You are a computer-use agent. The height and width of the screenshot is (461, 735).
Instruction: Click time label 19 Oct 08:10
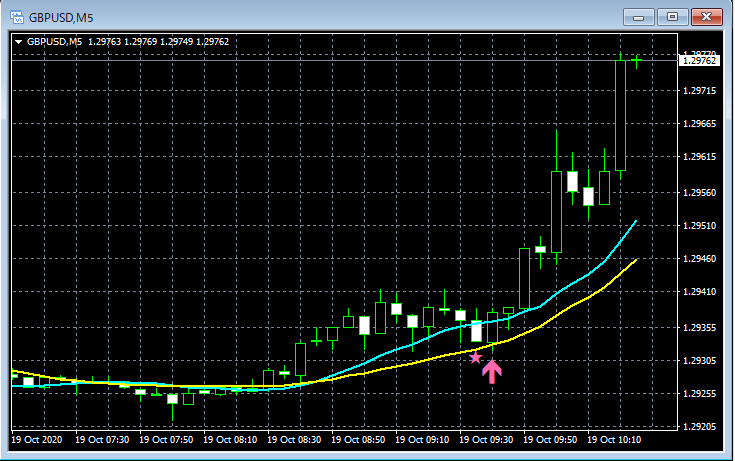point(230,440)
